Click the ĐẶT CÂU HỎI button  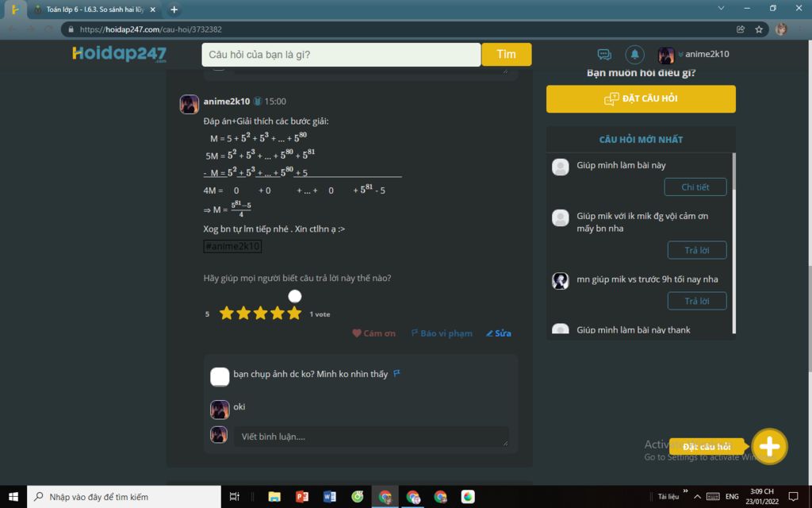[x=641, y=98]
